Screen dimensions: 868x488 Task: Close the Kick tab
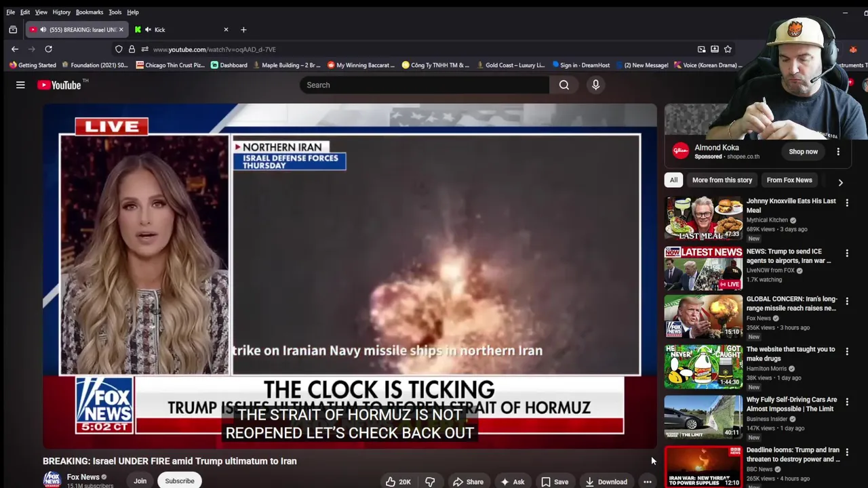click(x=226, y=30)
